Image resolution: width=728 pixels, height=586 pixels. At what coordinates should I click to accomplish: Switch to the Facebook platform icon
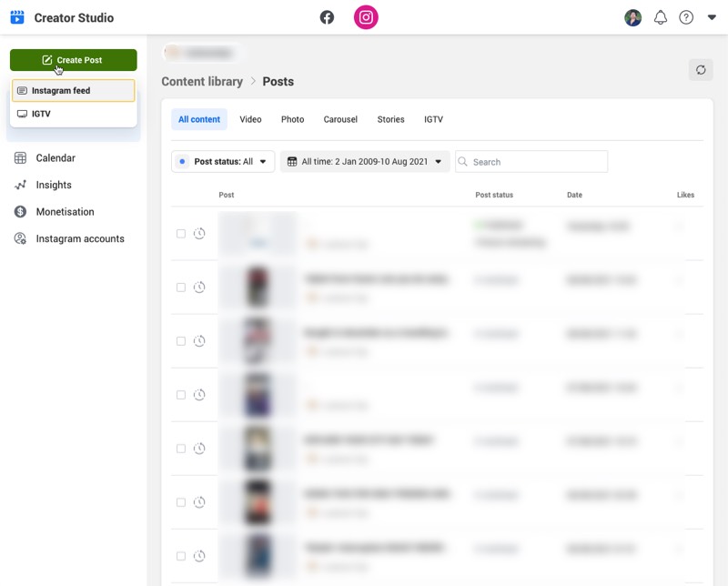(x=327, y=17)
